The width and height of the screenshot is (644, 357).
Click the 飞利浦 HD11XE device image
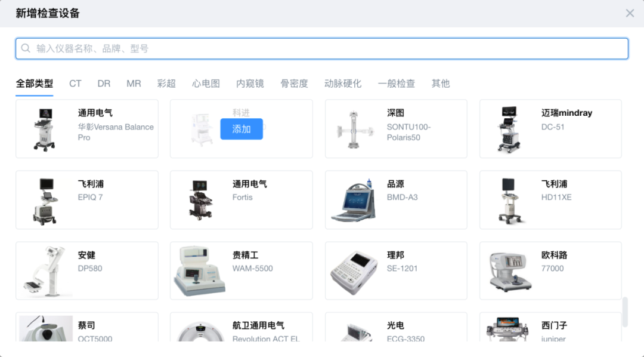coord(509,201)
